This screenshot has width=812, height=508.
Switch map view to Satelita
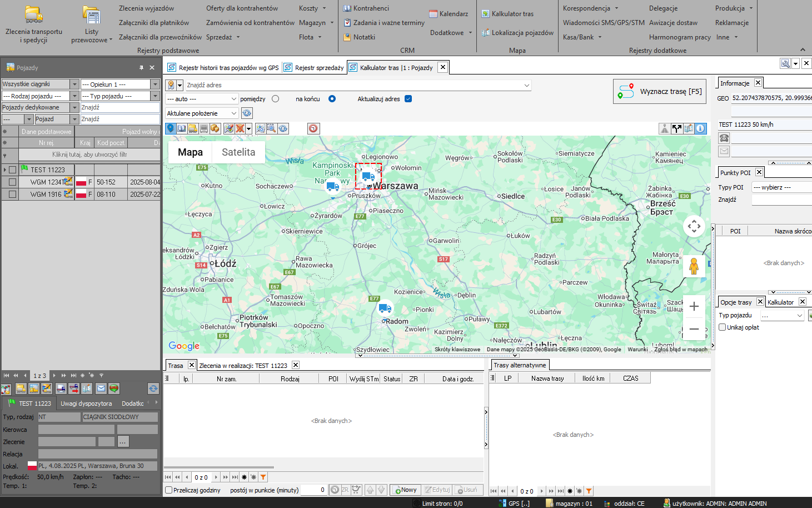pyautogui.click(x=238, y=152)
